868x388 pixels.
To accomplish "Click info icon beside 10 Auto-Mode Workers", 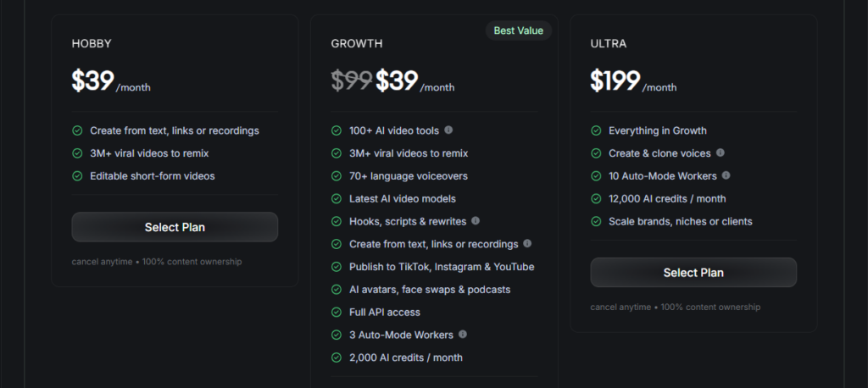I will pyautogui.click(x=726, y=176).
